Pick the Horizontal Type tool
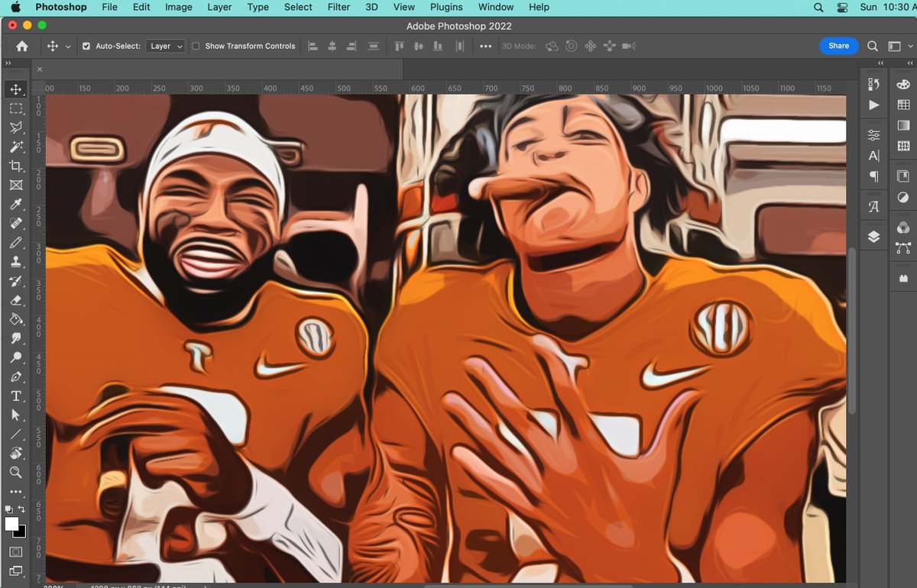Screen dimensions: 917x588 coord(16,396)
